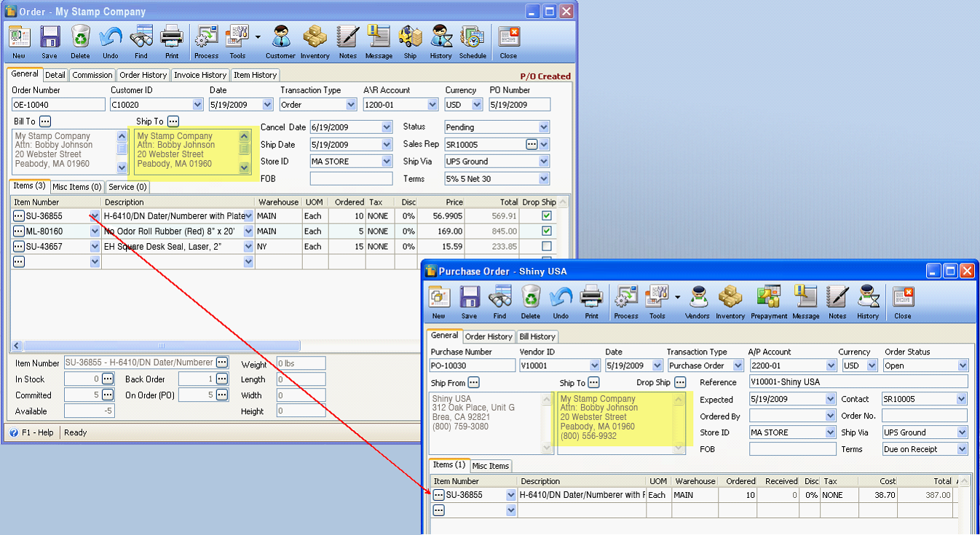Open Invoice History tab
Screen dimensions: 980x535
tap(200, 75)
